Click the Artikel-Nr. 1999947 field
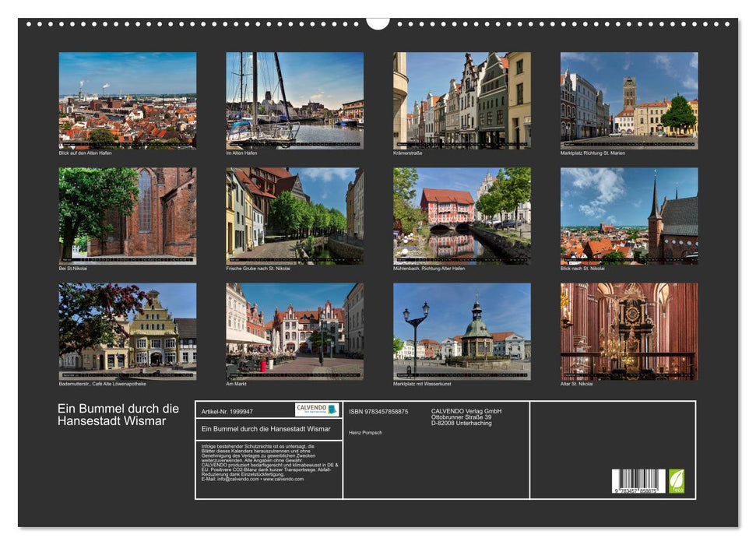 pyautogui.click(x=227, y=412)
